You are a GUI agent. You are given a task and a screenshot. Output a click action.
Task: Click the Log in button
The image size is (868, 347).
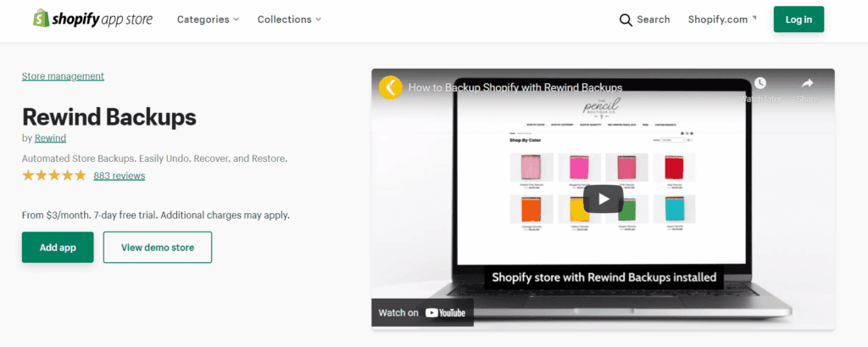point(798,20)
